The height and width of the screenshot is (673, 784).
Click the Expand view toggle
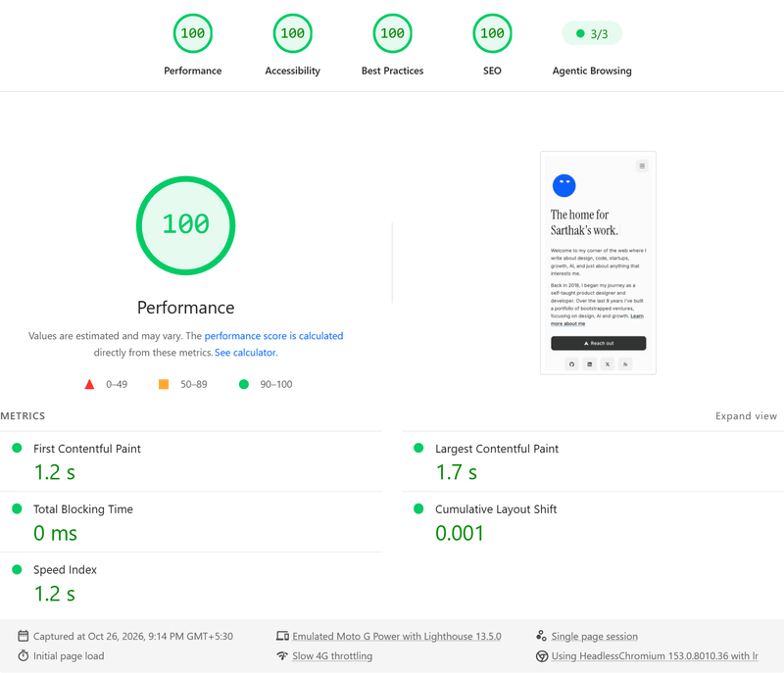coord(746,415)
